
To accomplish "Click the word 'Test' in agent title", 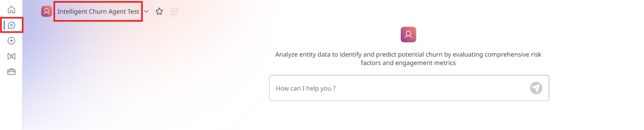I will pos(133,12).
